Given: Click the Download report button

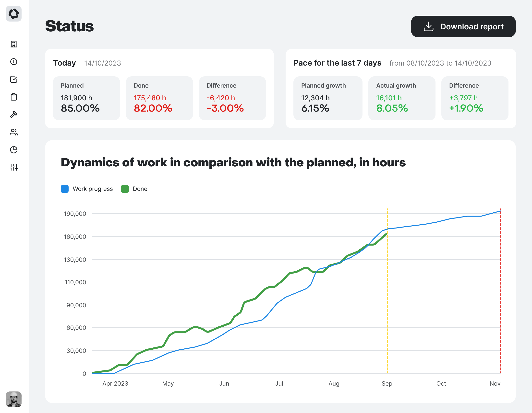Looking at the screenshot, I should click(x=463, y=26).
